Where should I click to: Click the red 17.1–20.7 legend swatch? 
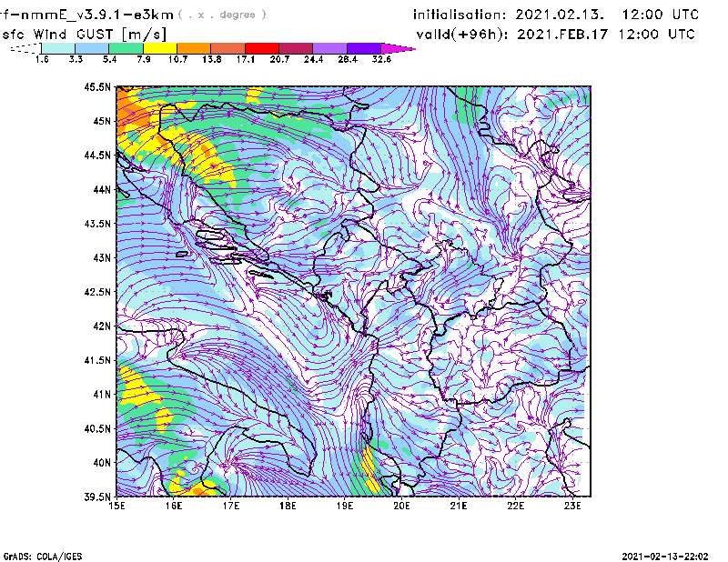(262, 48)
